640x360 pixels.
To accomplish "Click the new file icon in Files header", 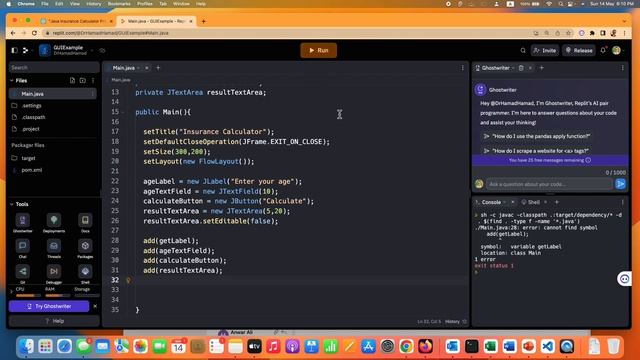I will (x=72, y=80).
